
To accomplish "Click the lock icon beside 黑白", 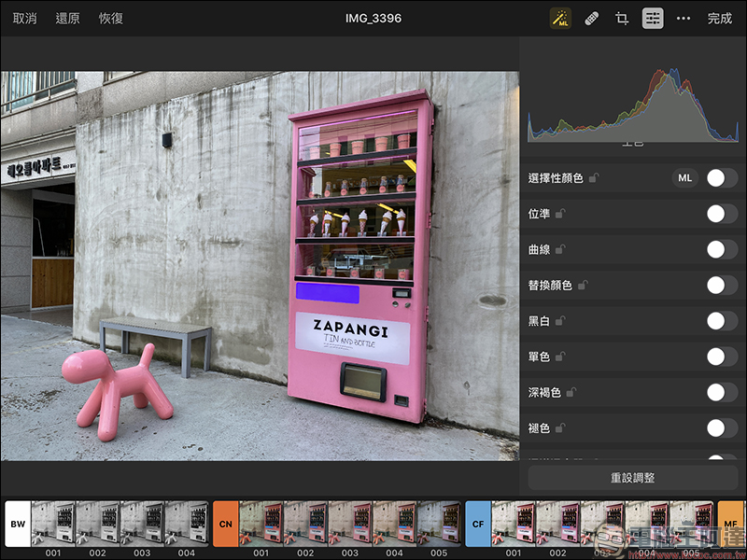I will tap(560, 321).
